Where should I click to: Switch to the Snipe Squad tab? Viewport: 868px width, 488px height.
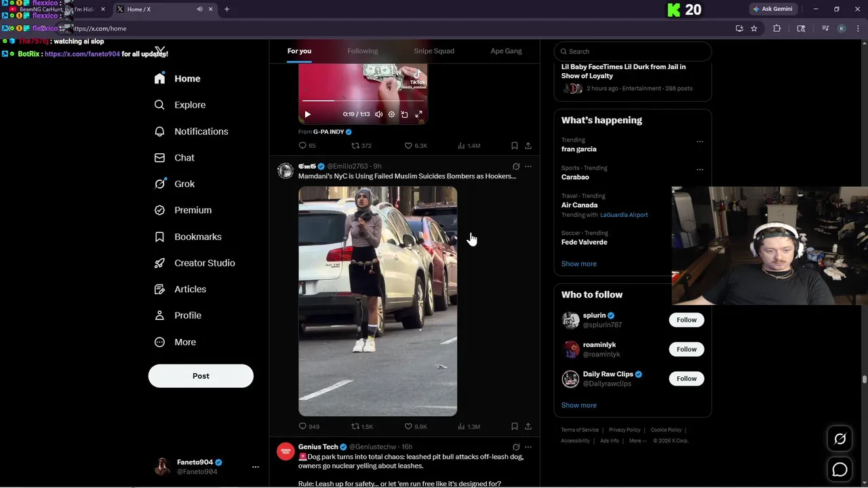pyautogui.click(x=434, y=51)
